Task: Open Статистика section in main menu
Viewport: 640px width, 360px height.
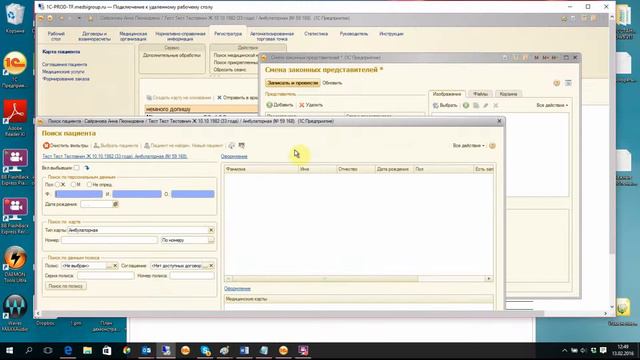Action: 316,34
